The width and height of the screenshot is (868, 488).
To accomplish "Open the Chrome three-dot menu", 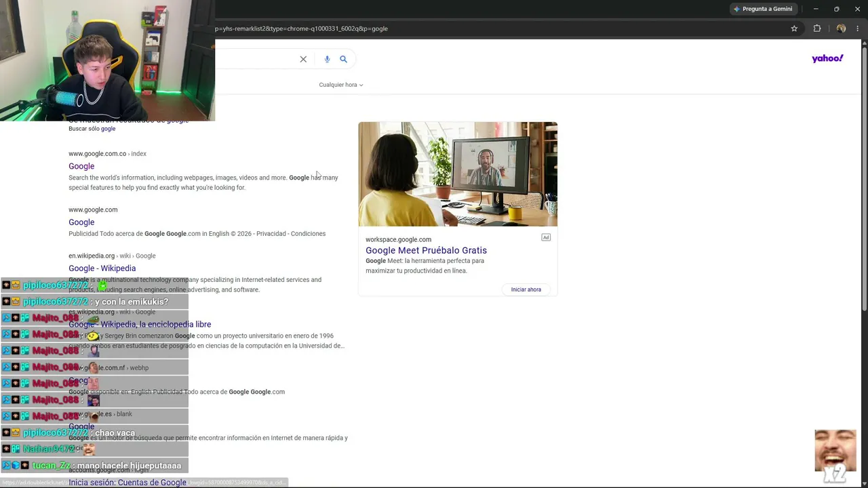I will coord(857,28).
